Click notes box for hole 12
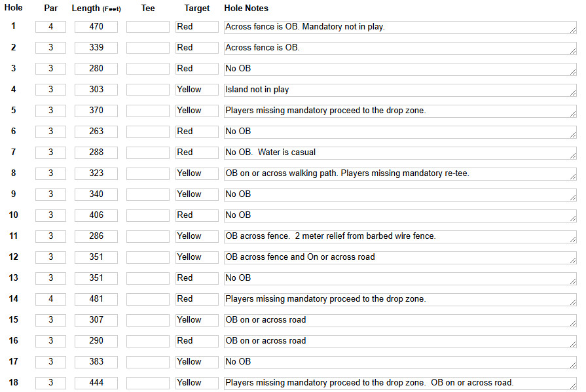 [400, 257]
